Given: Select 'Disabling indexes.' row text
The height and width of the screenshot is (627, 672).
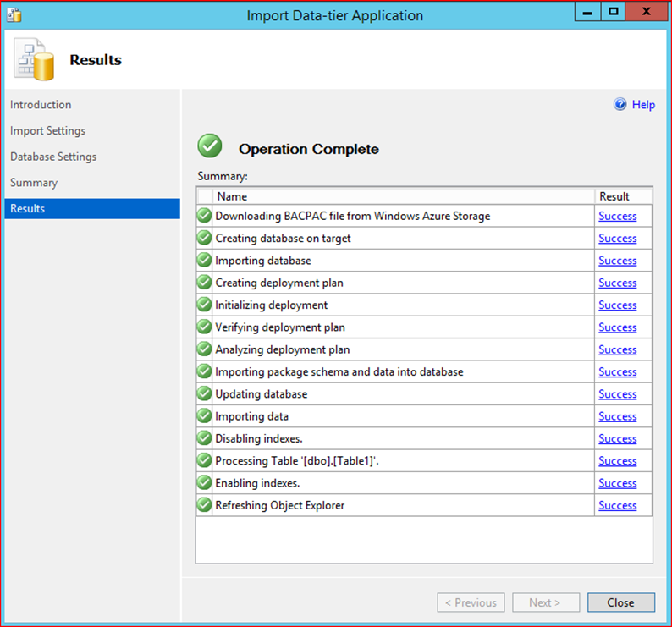Looking at the screenshot, I should point(259,439).
